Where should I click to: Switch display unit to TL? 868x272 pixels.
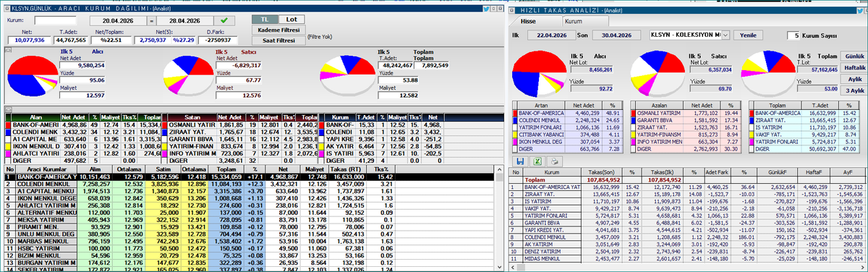265,19
